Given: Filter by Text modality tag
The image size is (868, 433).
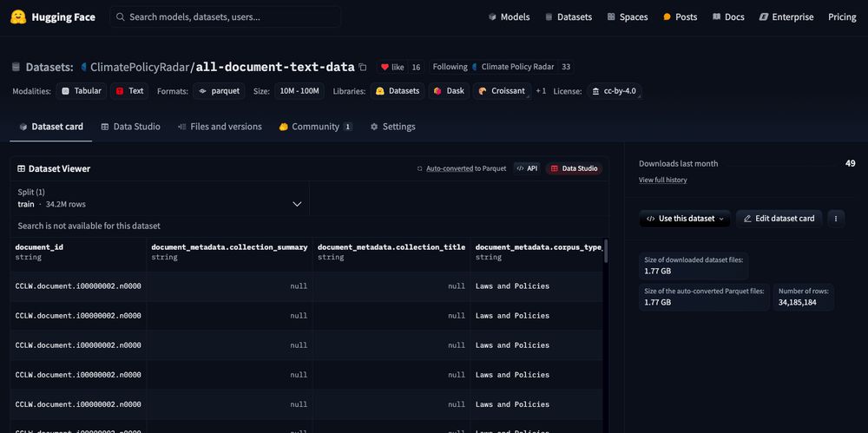Looking at the screenshot, I should [129, 91].
